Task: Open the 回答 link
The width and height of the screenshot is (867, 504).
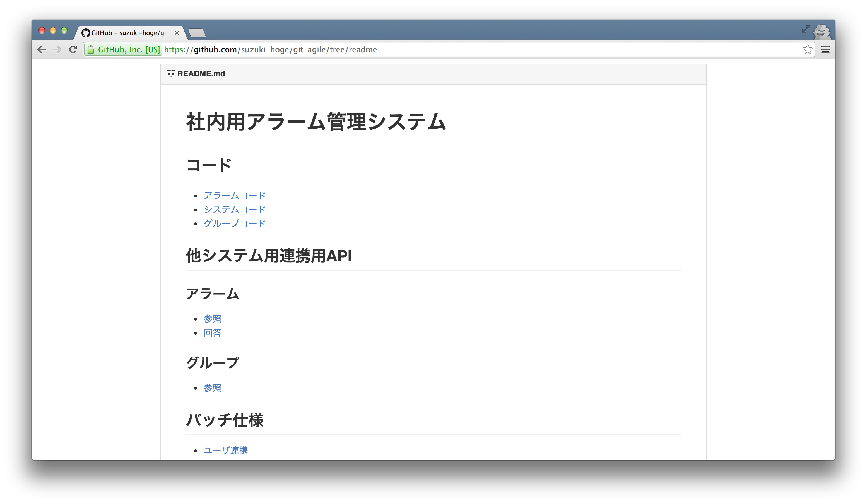Action: click(213, 333)
